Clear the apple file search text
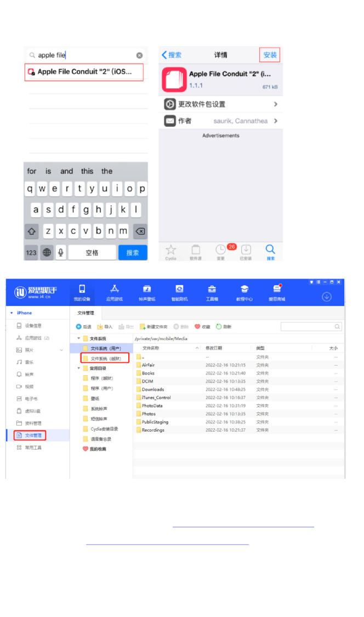 point(139,55)
